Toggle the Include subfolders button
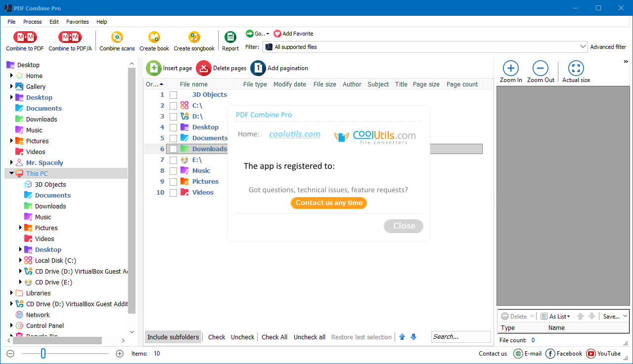This screenshot has height=364, width=633. click(x=173, y=337)
